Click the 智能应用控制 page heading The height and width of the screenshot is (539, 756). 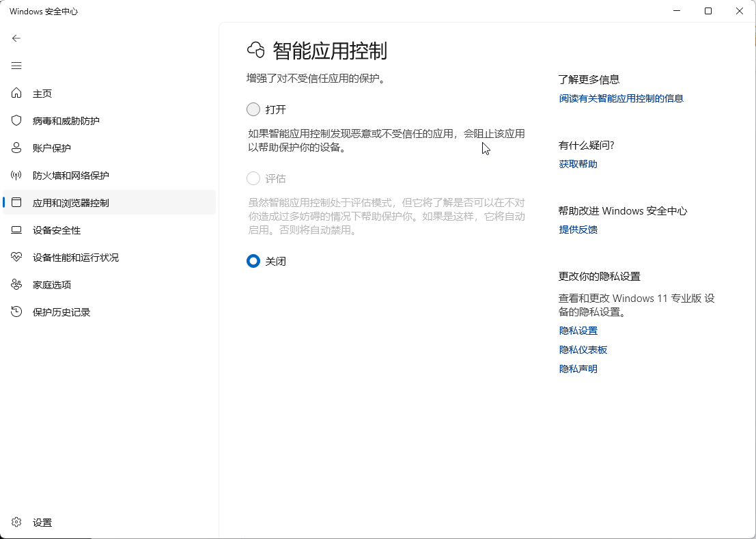pyautogui.click(x=330, y=51)
